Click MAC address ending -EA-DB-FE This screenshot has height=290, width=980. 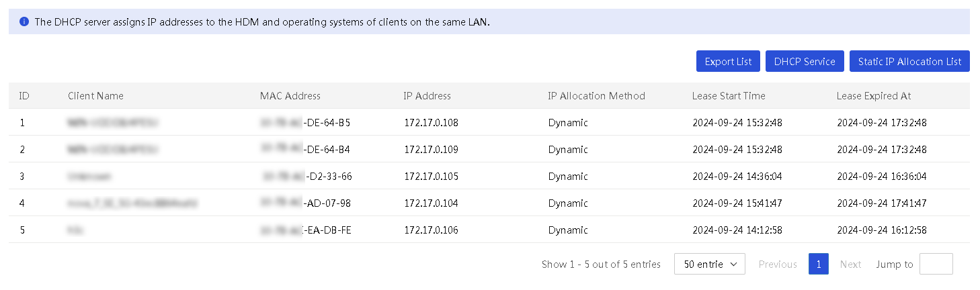pyautogui.click(x=305, y=230)
